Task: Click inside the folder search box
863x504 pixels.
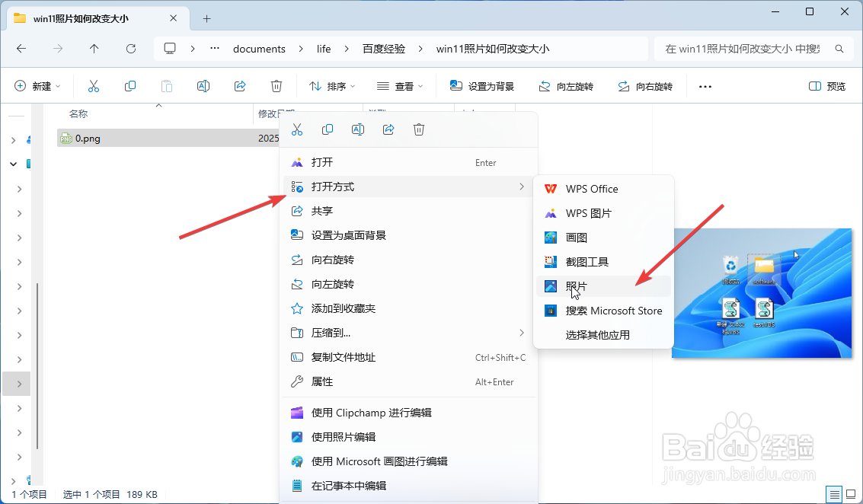Action: [x=750, y=48]
